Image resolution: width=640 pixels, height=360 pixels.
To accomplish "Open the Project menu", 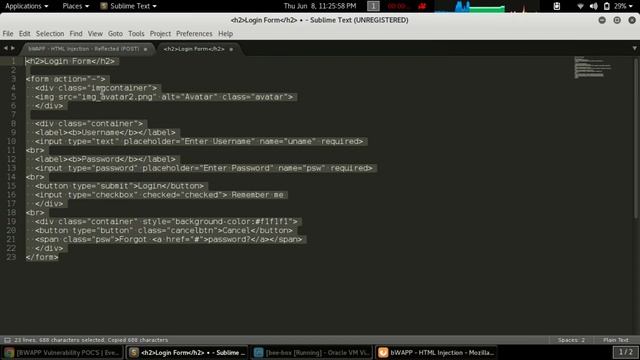I will pos(160,33).
